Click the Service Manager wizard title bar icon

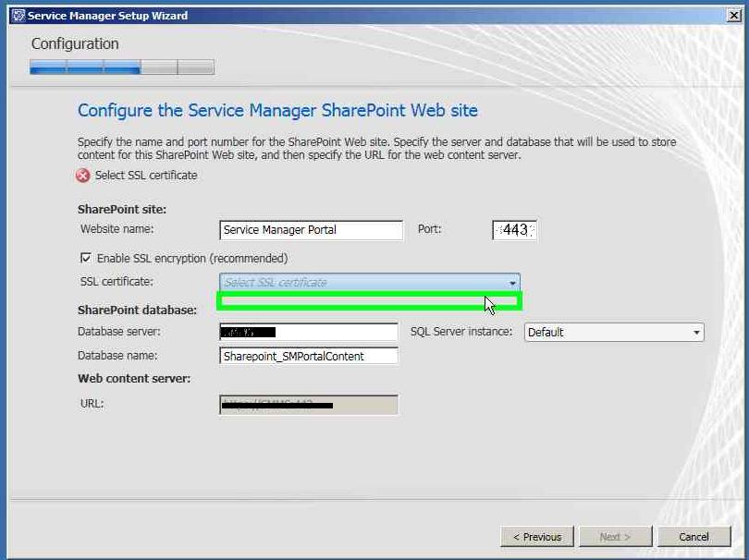tap(18, 16)
